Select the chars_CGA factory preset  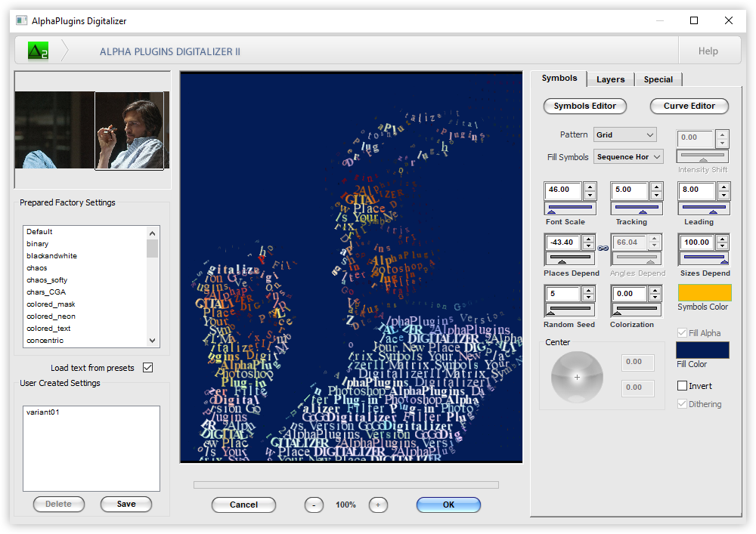[85, 292]
